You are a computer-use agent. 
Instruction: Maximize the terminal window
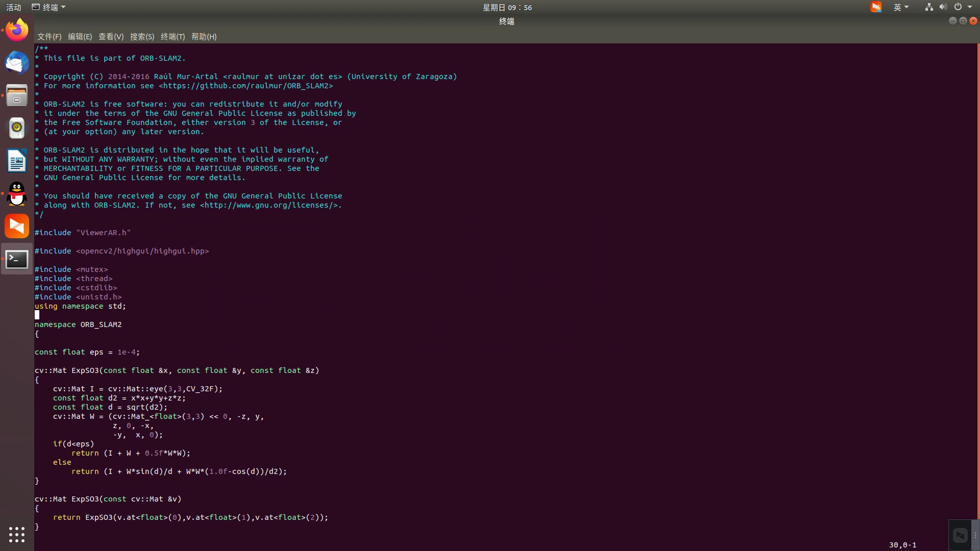pyautogui.click(x=963, y=21)
